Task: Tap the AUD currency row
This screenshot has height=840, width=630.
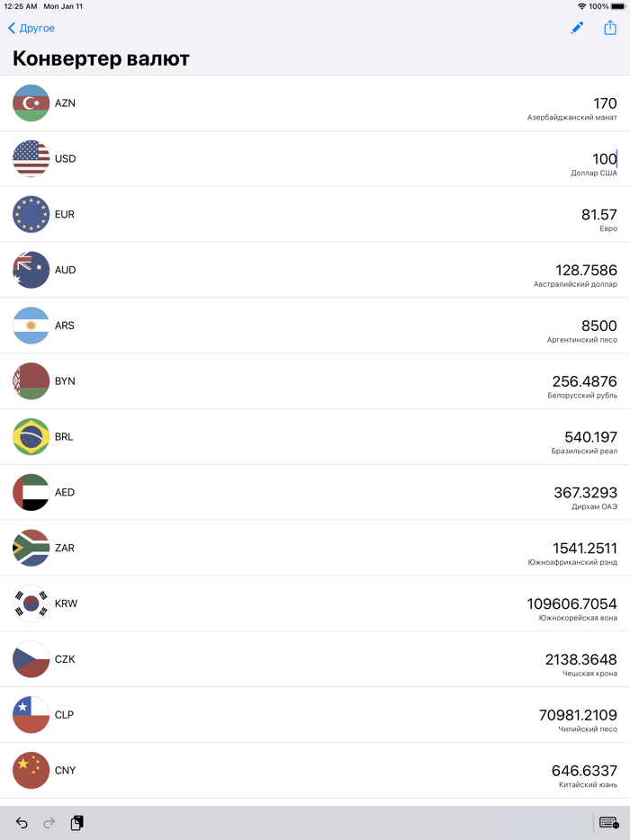Action: (x=315, y=270)
